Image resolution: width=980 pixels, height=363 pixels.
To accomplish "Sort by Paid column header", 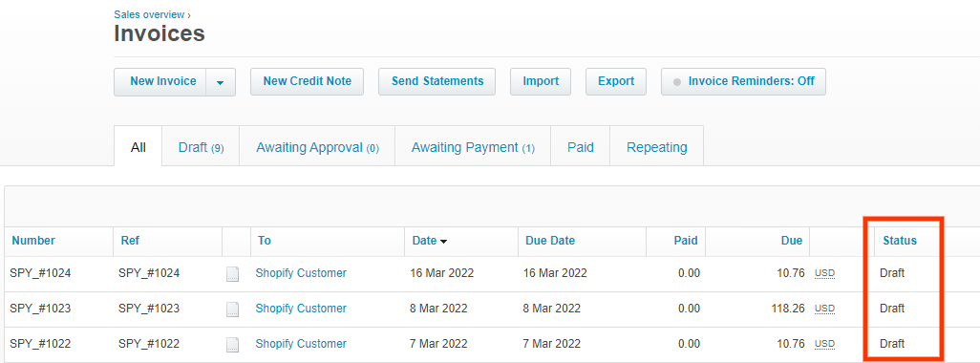I will pos(686,241).
